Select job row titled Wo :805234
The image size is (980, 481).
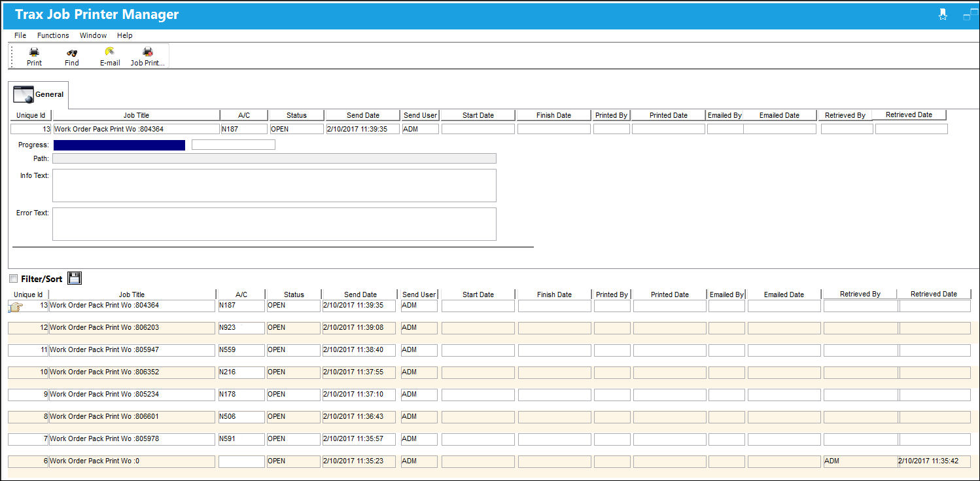coord(132,395)
